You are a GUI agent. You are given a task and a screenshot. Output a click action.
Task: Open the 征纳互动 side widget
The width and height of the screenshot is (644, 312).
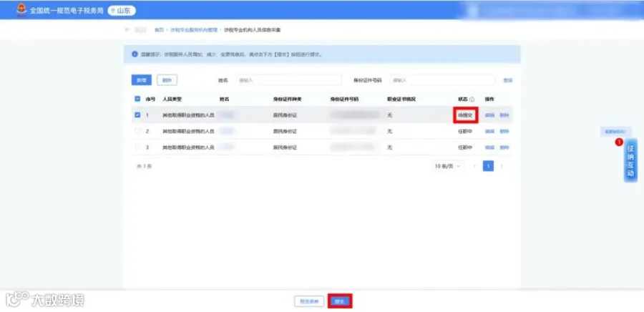pyautogui.click(x=630, y=161)
